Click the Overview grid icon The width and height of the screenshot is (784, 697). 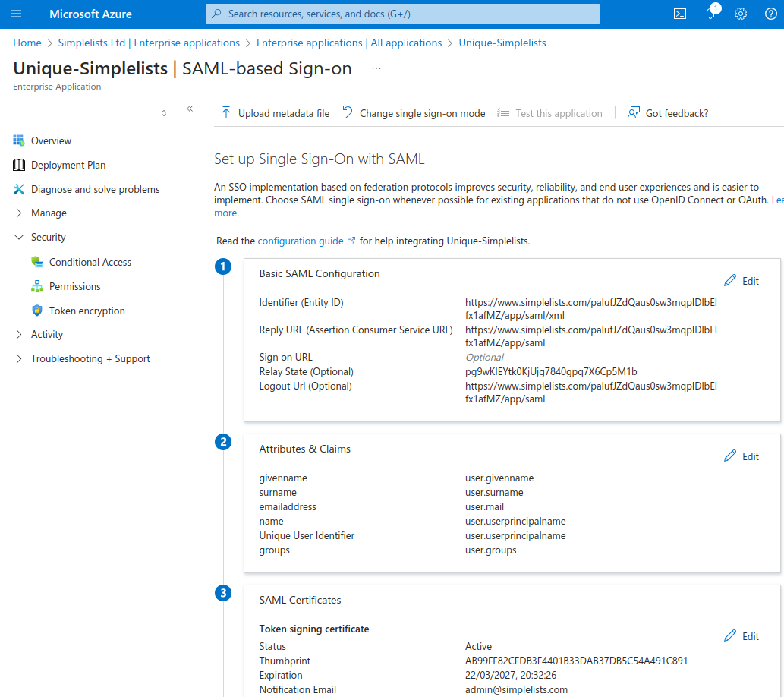19,140
